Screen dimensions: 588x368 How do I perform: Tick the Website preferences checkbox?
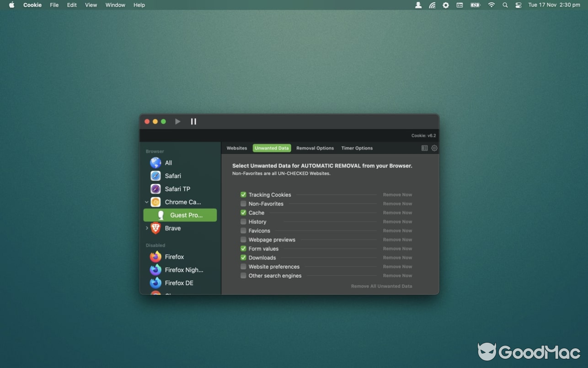(x=243, y=267)
